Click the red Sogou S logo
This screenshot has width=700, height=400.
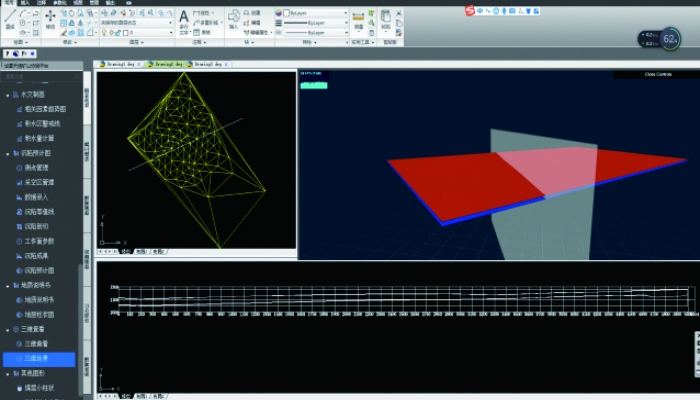(469, 10)
